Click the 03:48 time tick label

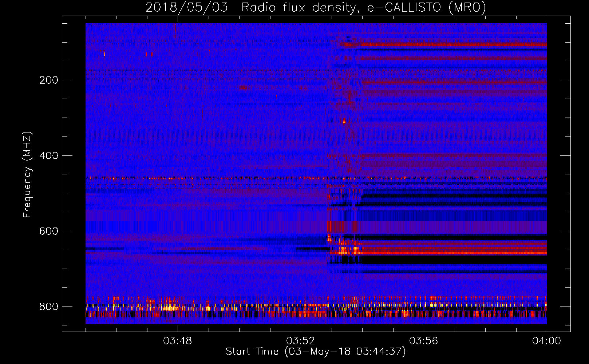(177, 341)
